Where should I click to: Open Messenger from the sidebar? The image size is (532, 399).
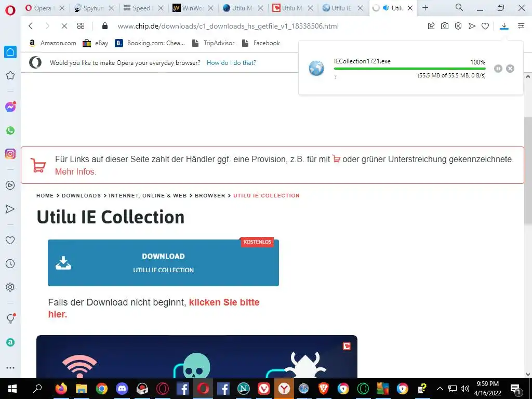(10, 107)
